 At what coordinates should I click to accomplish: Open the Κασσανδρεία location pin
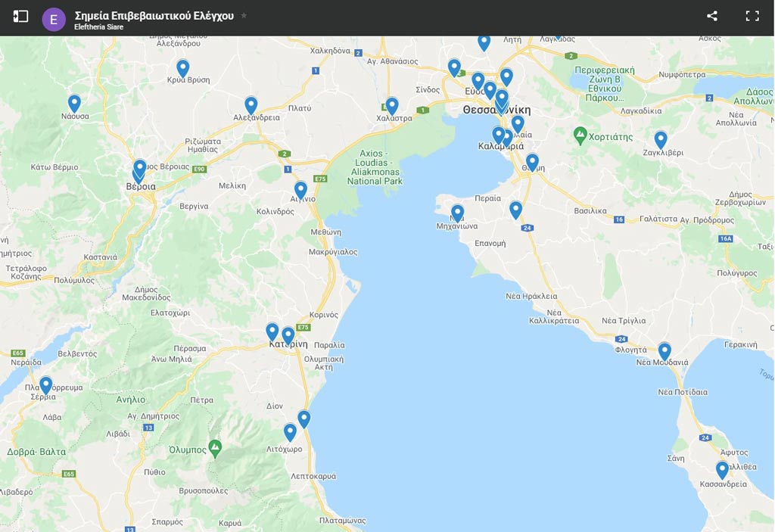722,469
